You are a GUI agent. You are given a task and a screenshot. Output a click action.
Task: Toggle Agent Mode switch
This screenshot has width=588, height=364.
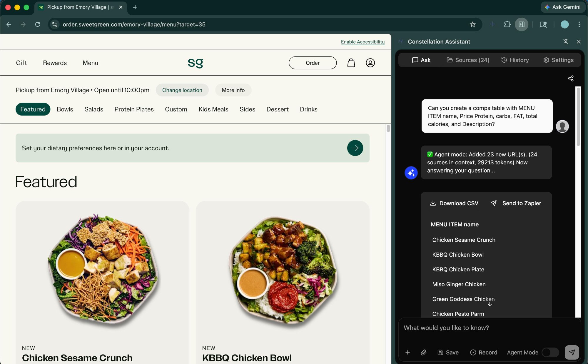point(550,352)
